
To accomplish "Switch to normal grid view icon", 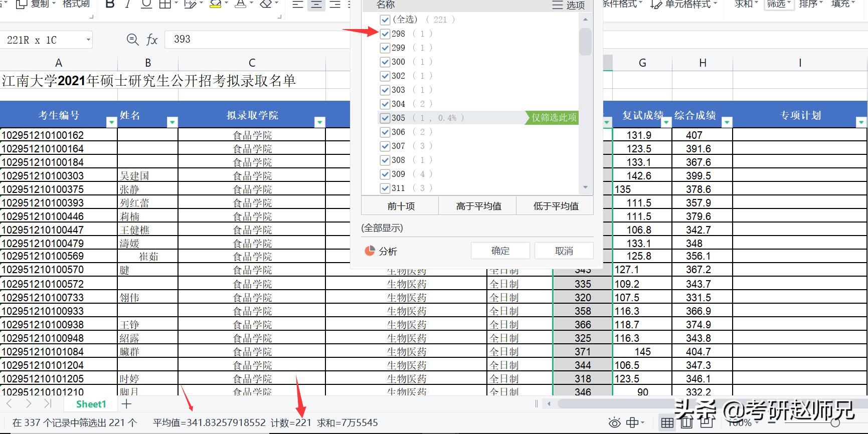I will [667, 423].
